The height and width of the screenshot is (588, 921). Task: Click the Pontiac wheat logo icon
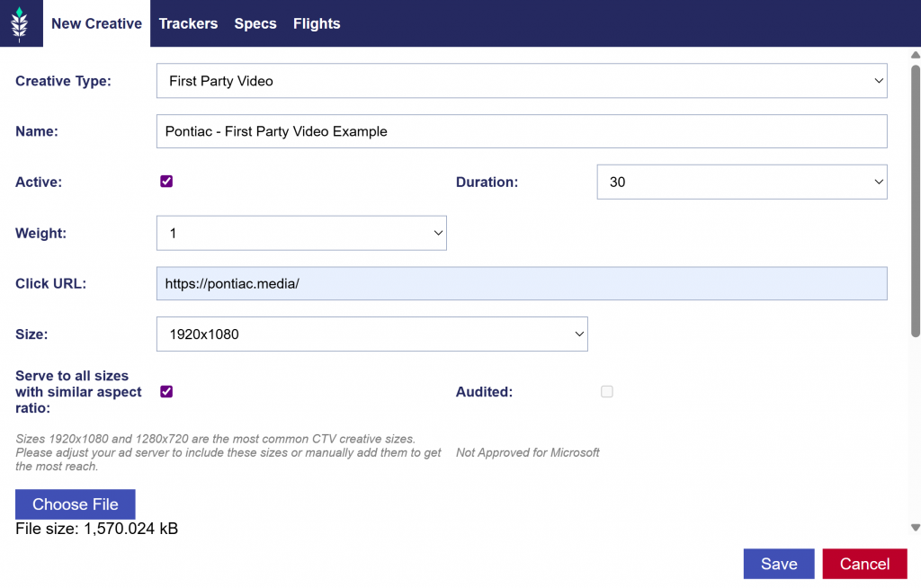(x=20, y=24)
